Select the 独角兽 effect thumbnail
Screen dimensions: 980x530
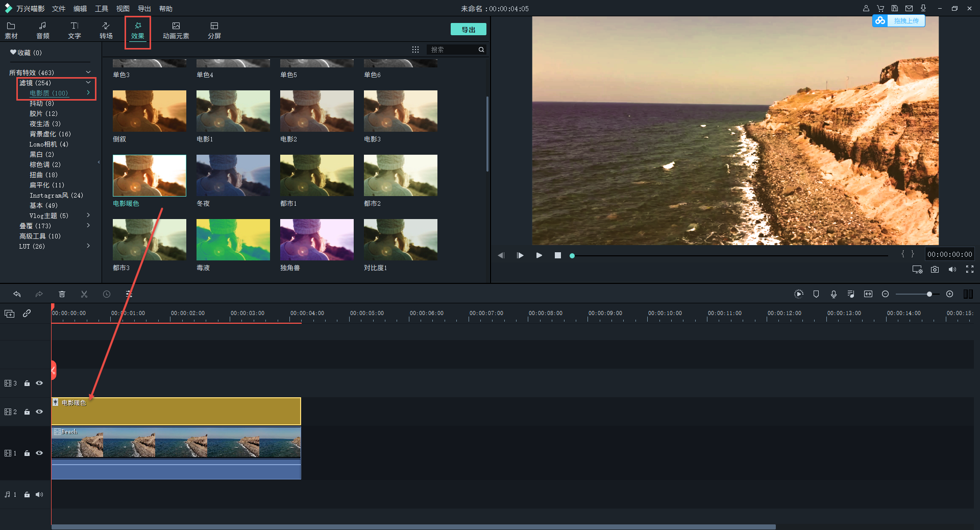pyautogui.click(x=316, y=239)
